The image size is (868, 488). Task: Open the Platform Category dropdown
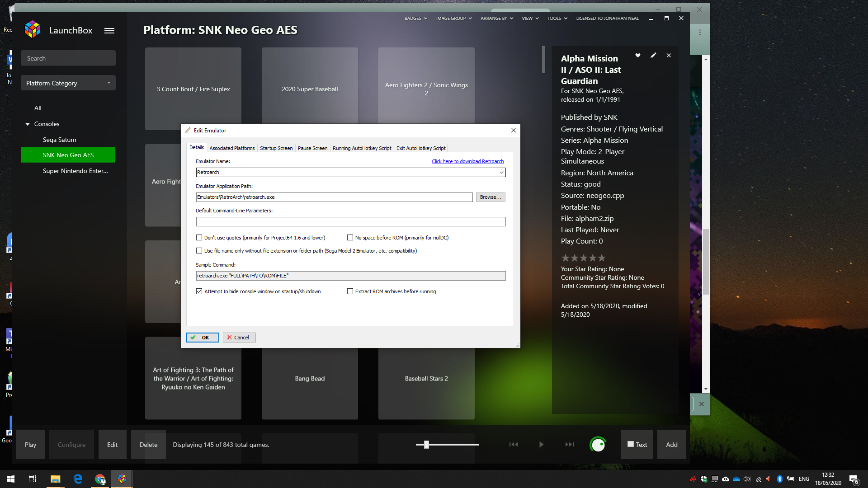pos(68,83)
